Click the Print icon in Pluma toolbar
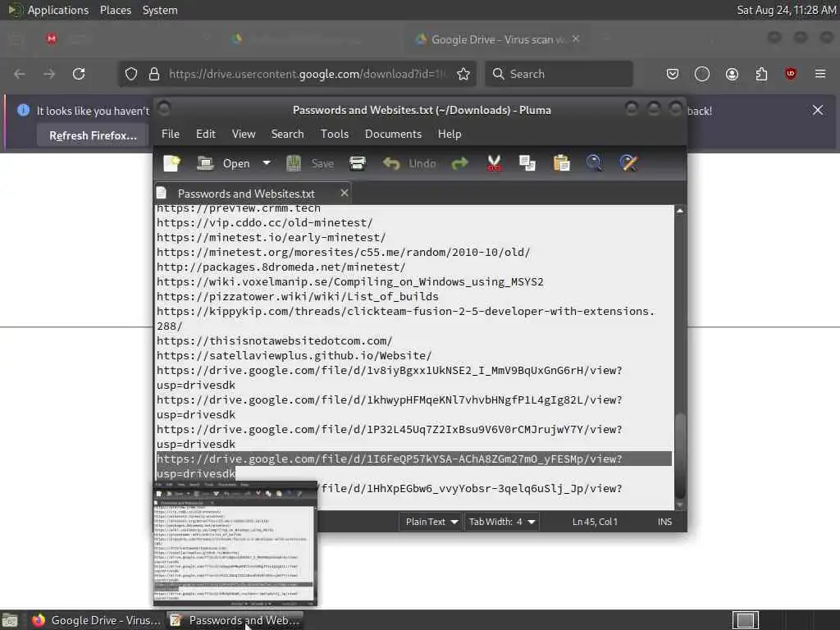Image resolution: width=840 pixels, height=630 pixels. click(x=358, y=163)
